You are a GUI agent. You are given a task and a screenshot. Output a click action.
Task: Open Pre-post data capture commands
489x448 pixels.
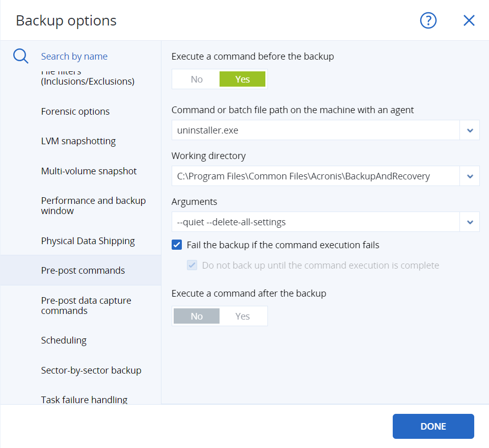tap(86, 305)
